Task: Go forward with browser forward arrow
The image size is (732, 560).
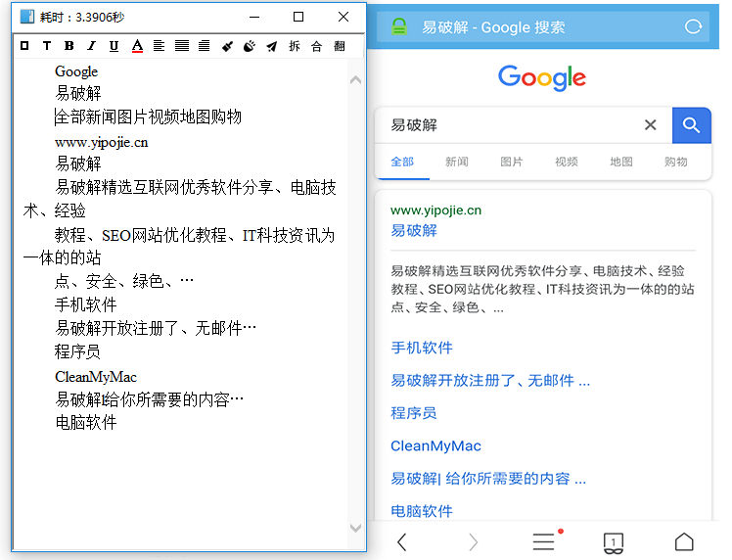Action: pos(474,542)
